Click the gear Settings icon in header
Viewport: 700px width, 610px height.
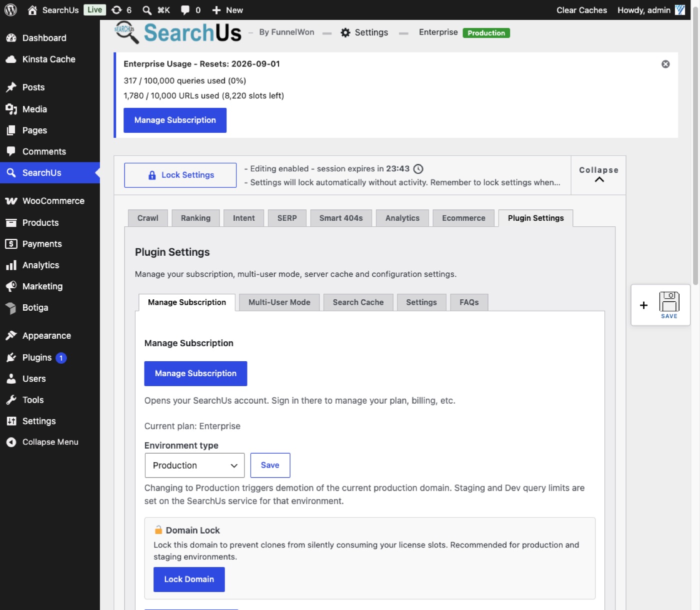point(345,32)
